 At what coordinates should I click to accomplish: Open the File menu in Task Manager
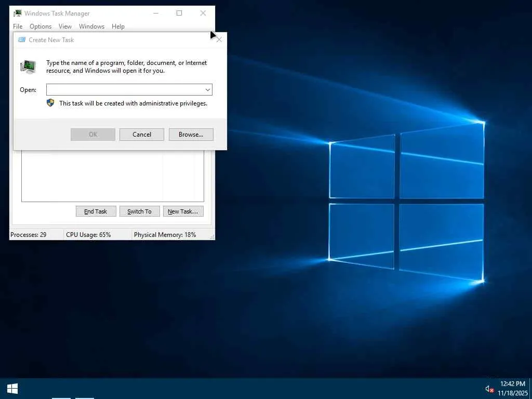tap(18, 26)
